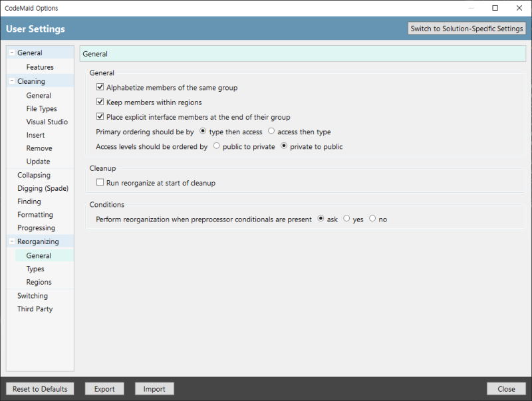Image resolution: width=532 pixels, height=401 pixels.
Task: Go to Switching settings
Action: [x=33, y=296]
